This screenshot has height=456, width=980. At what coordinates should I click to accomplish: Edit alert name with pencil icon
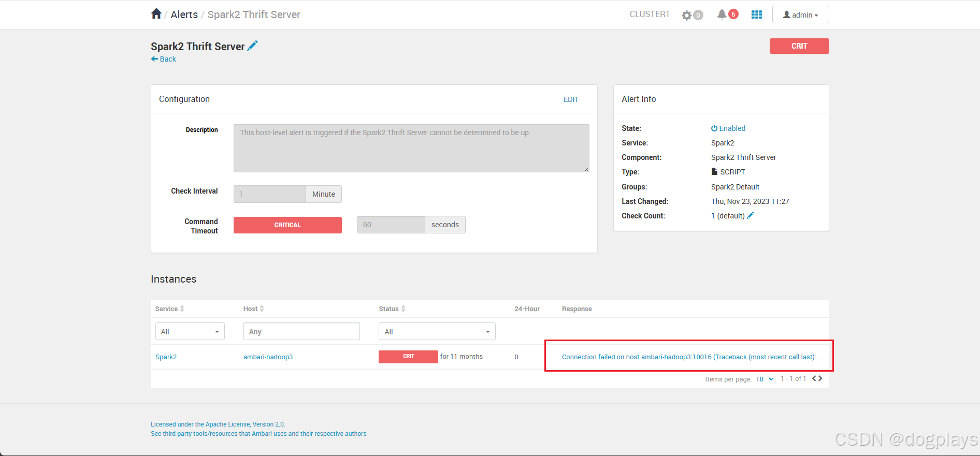pos(253,46)
